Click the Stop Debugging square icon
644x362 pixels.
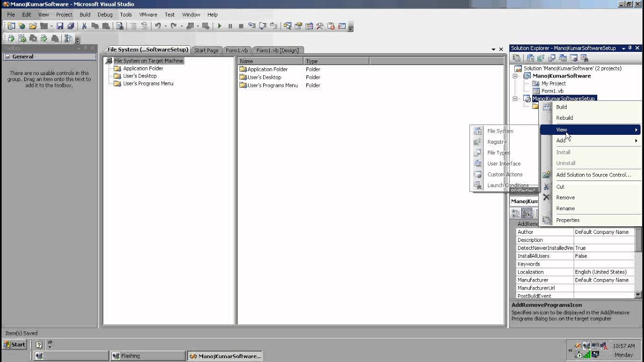pyautogui.click(x=241, y=26)
